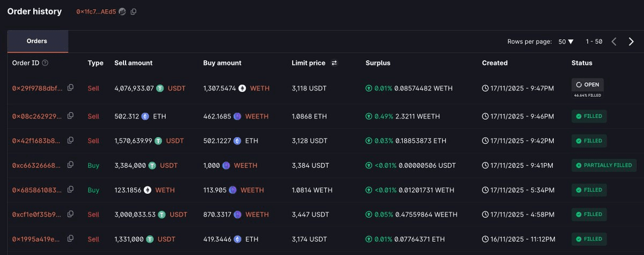Click the Order ID help icon
The width and height of the screenshot is (644, 255).
tap(45, 63)
